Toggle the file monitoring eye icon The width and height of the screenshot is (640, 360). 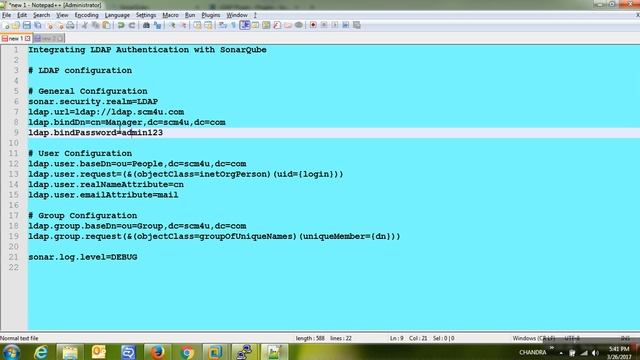click(299, 25)
